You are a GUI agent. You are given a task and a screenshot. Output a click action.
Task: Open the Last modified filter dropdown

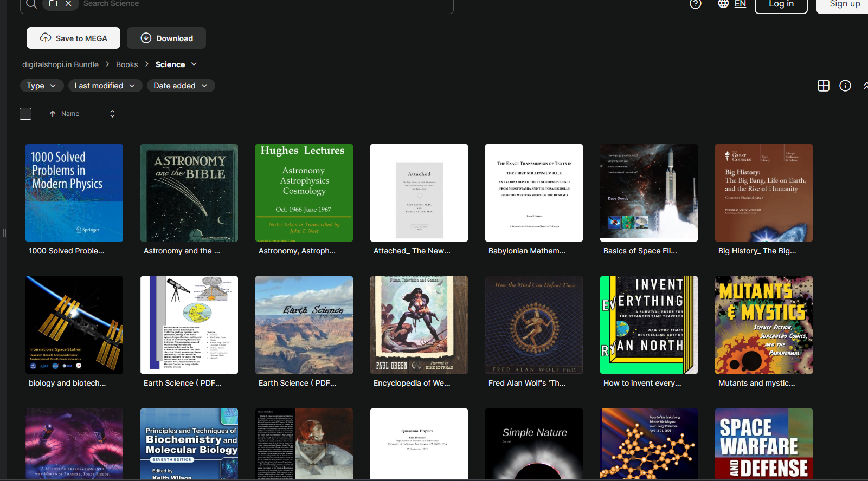(105, 86)
